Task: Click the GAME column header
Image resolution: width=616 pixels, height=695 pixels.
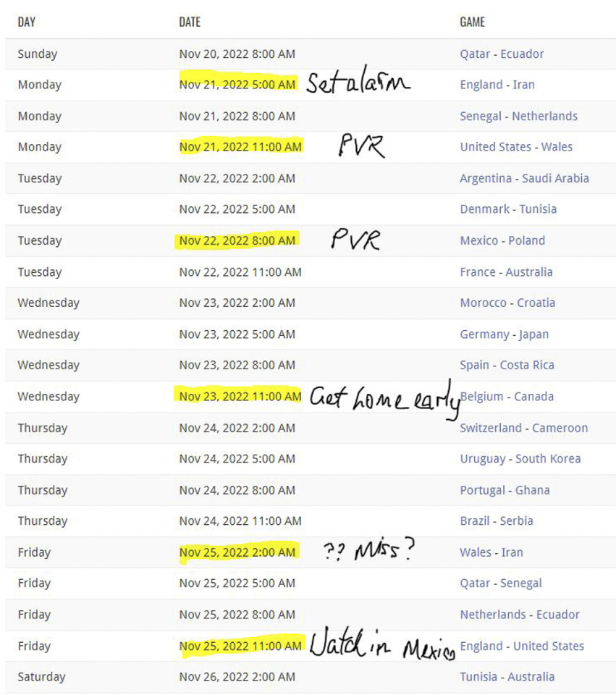Action: point(473,22)
